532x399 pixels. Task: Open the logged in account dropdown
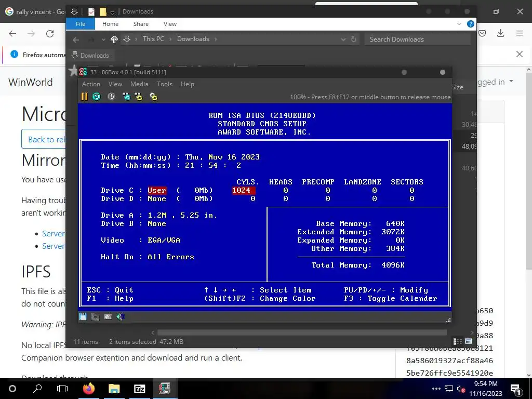click(x=496, y=82)
